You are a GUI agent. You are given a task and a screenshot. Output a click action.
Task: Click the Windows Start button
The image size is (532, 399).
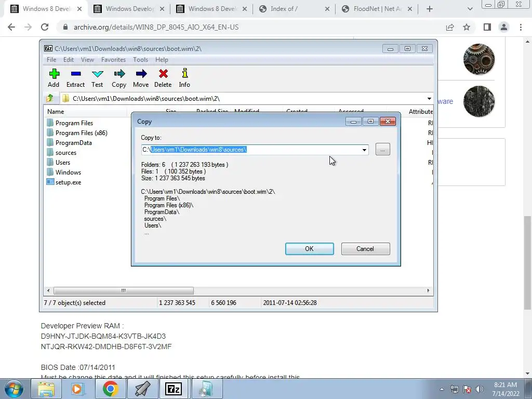pos(14,389)
